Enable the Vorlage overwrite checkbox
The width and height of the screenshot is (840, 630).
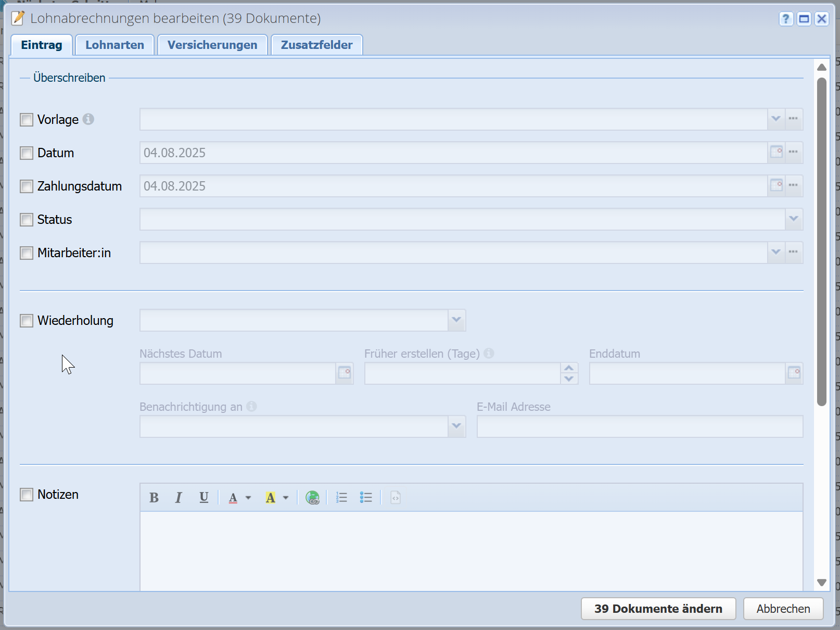[27, 120]
